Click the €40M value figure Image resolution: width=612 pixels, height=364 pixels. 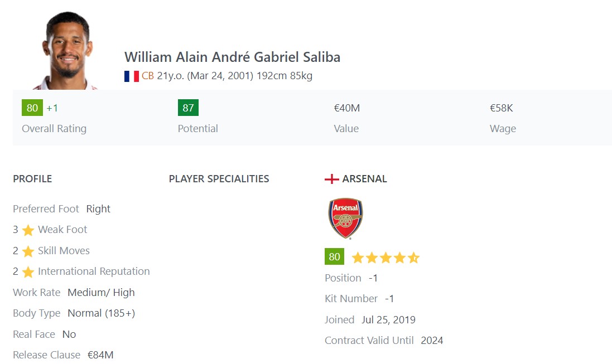tap(346, 108)
